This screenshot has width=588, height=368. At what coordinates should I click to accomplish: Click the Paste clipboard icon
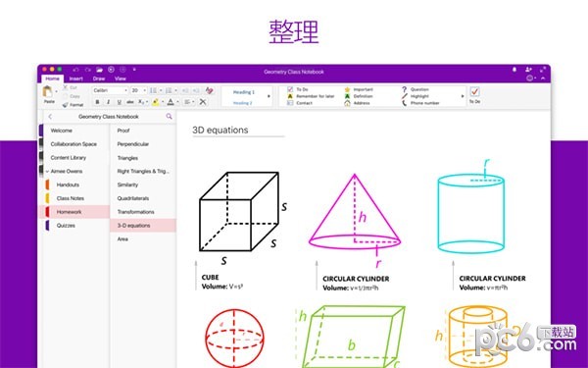click(48, 91)
